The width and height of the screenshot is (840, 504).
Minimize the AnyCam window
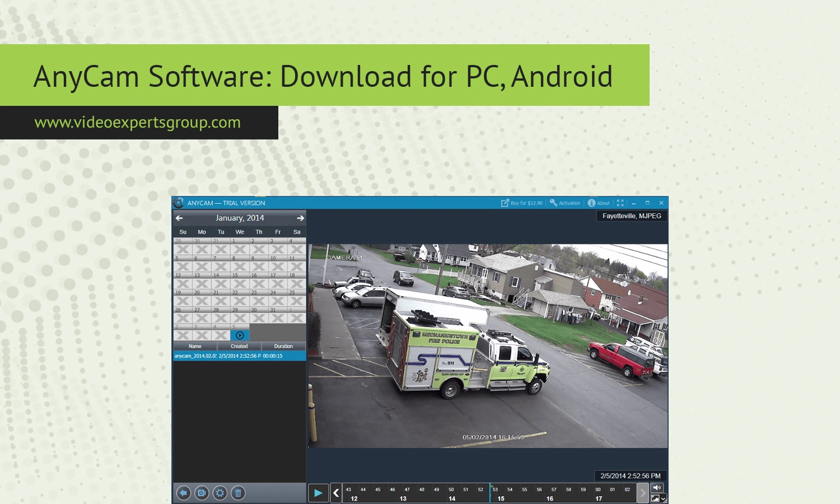tap(634, 203)
